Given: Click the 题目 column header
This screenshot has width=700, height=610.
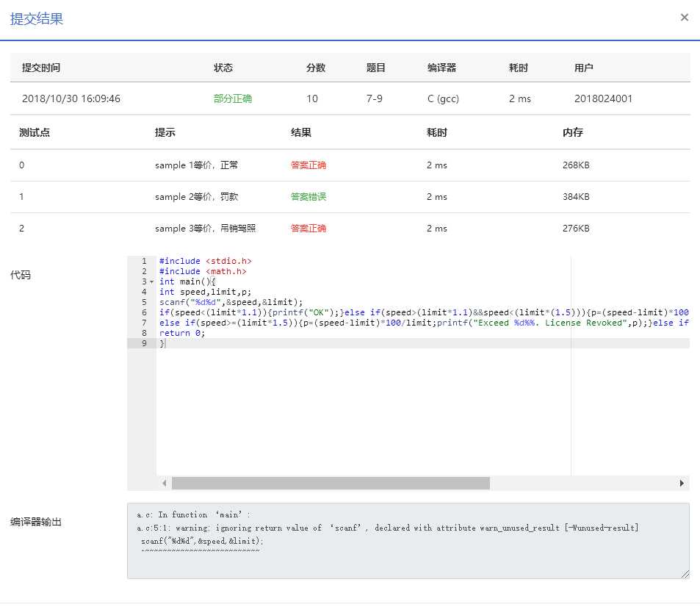Looking at the screenshot, I should tap(375, 68).
